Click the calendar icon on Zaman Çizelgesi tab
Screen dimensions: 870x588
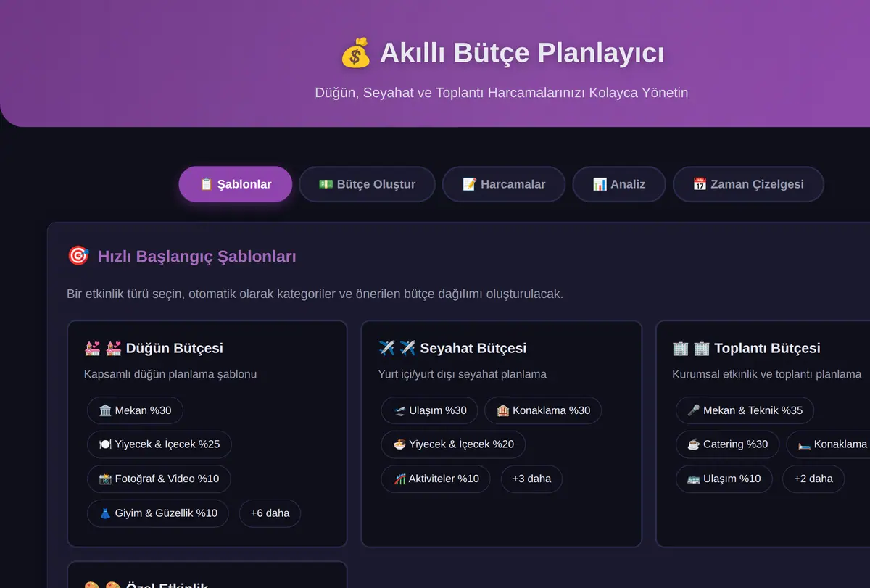click(700, 184)
